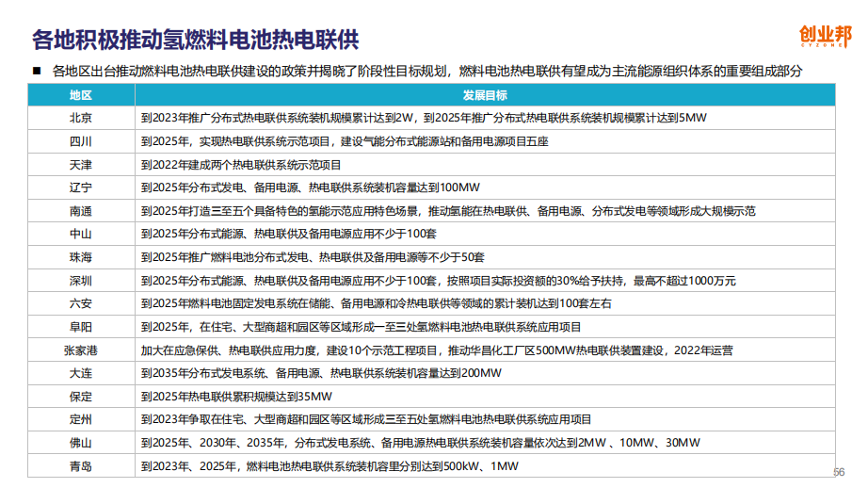Select the 四川 region cell
868x488 pixels.
coord(81,141)
